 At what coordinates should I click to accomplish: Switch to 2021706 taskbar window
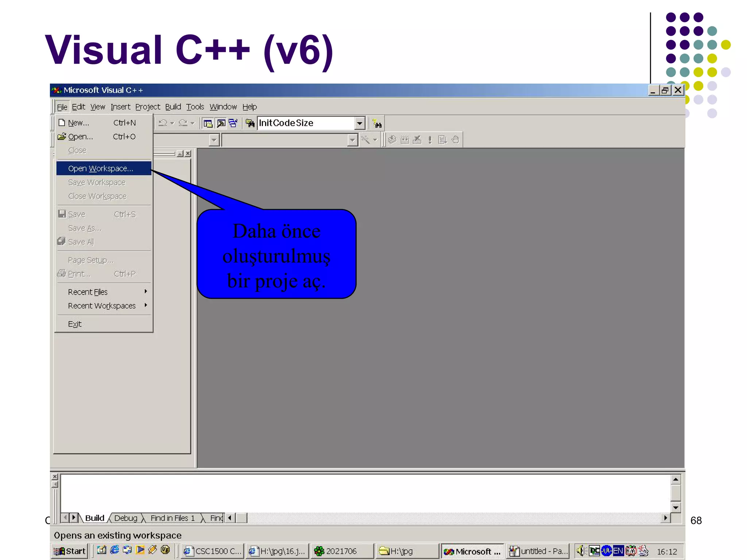[341, 551]
